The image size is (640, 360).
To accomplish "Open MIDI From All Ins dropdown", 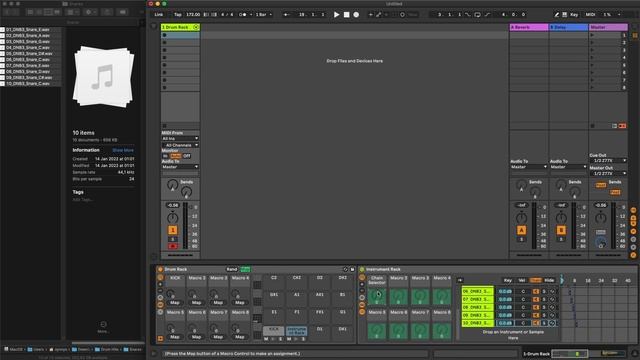I will [180, 139].
